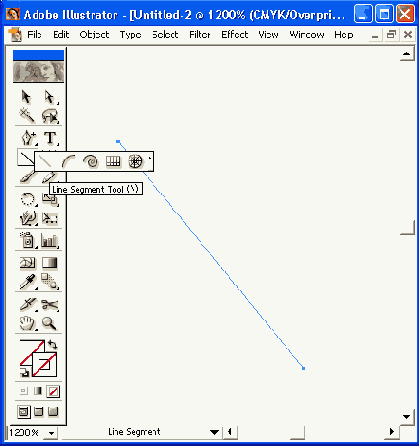
Task: Select the Column Graph tool
Action: click(50, 240)
